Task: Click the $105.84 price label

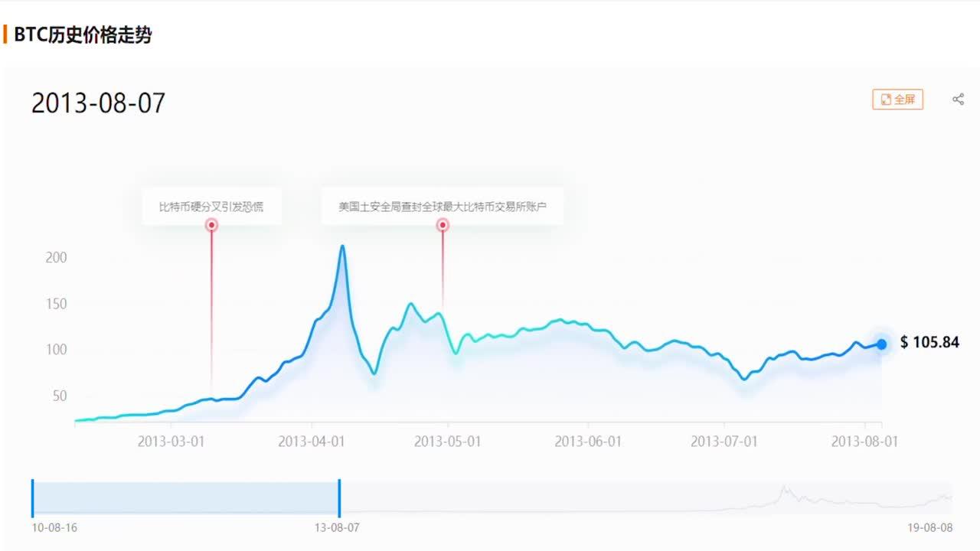Action: click(x=929, y=343)
